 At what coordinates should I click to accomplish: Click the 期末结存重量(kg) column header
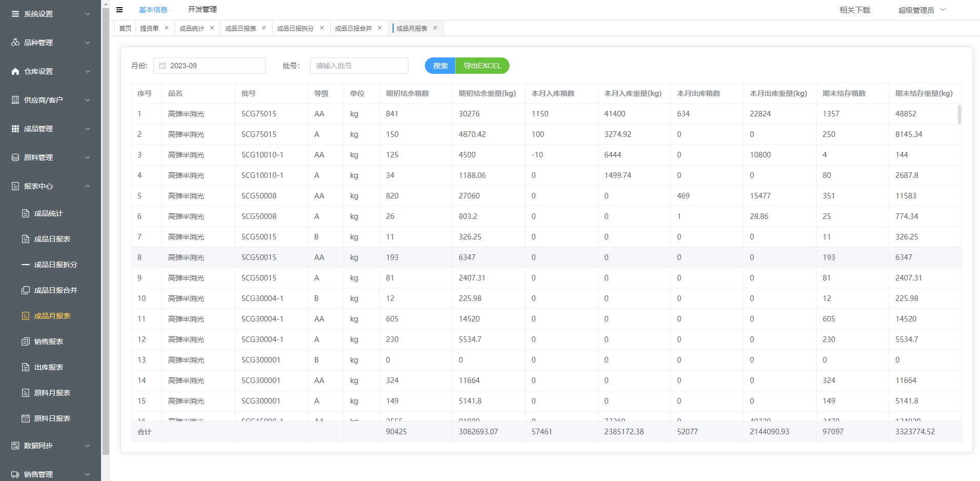click(924, 93)
